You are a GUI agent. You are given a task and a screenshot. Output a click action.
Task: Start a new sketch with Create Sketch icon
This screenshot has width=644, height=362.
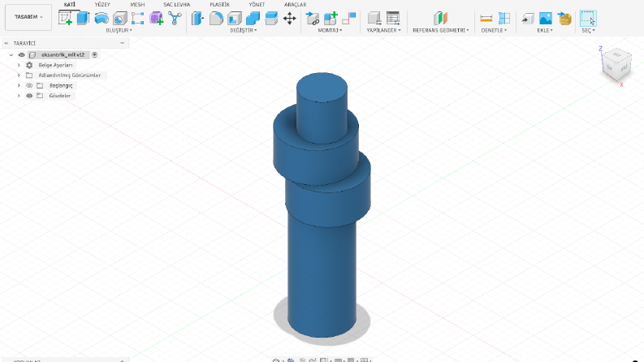tap(65, 18)
